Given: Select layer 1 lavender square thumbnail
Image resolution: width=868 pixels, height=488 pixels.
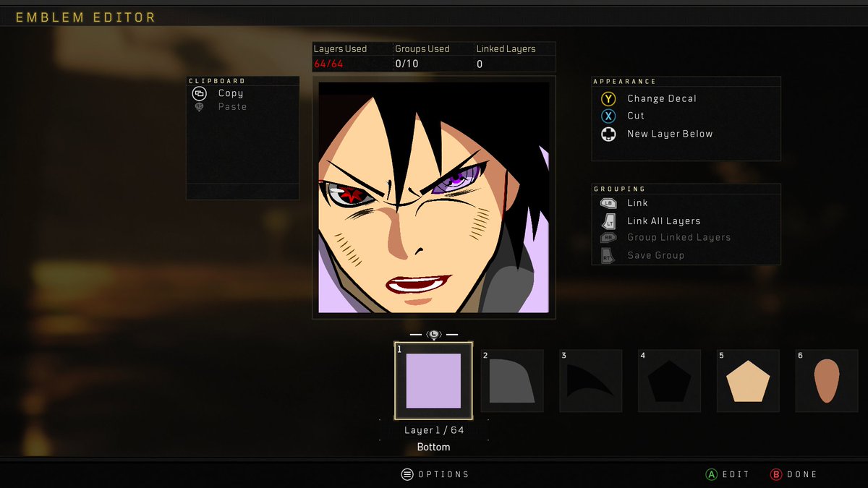Looking at the screenshot, I should click(x=433, y=381).
